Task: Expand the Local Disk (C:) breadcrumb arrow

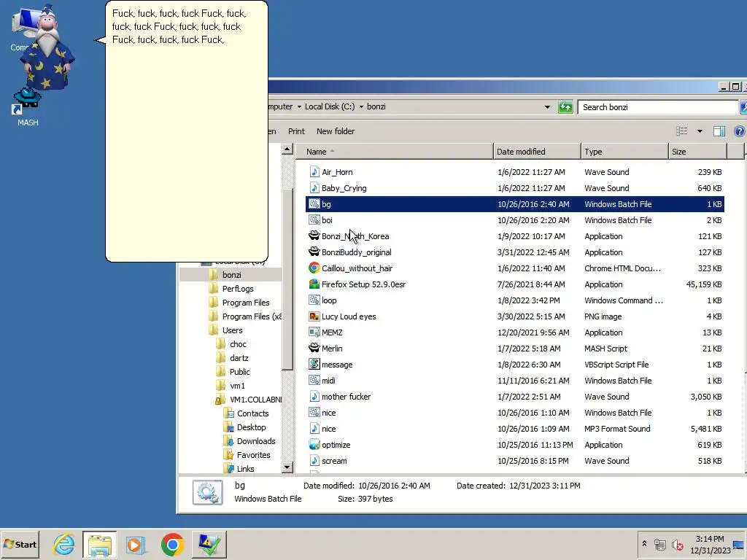Action: tap(361, 106)
